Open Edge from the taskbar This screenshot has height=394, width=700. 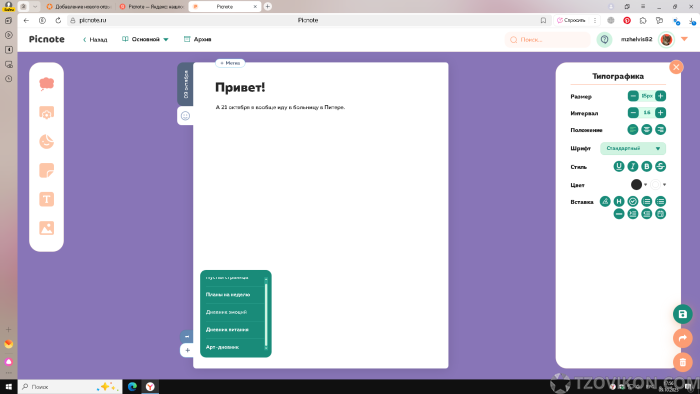[x=132, y=387]
